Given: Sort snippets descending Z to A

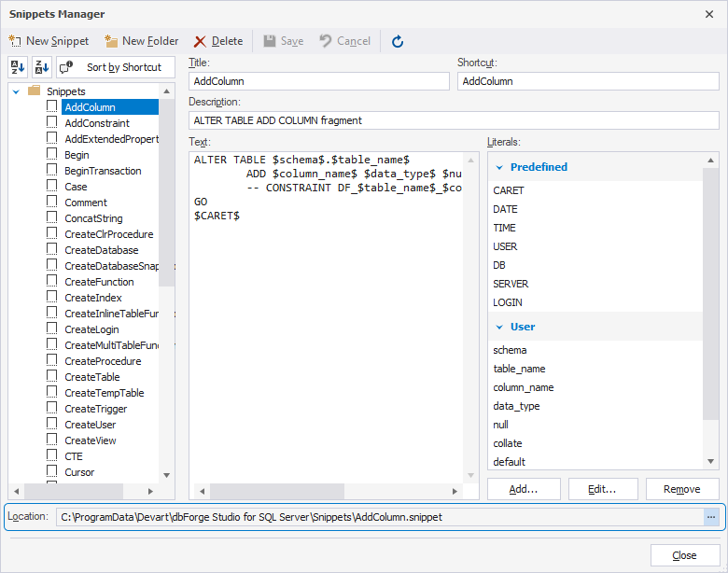Looking at the screenshot, I should coord(42,67).
